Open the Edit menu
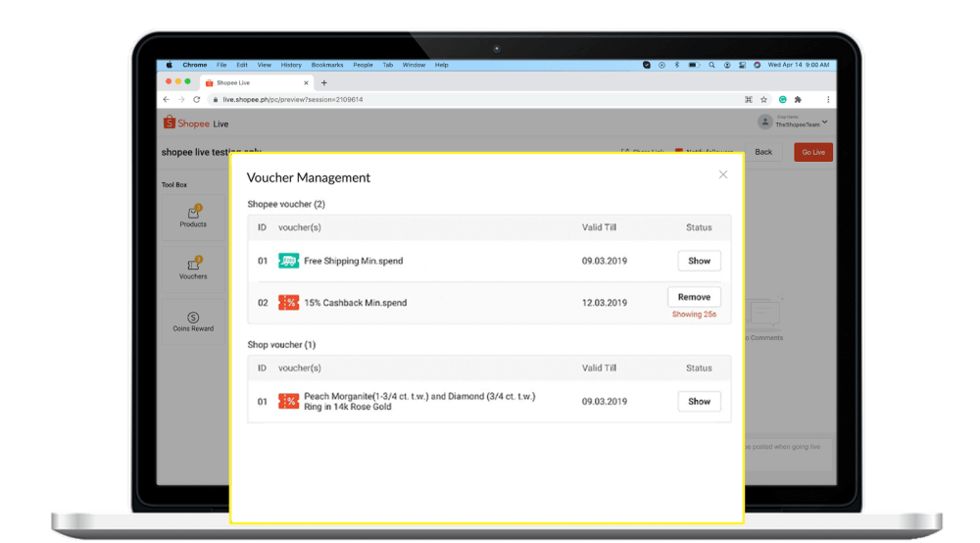This screenshot has width=980, height=543. coord(242,65)
